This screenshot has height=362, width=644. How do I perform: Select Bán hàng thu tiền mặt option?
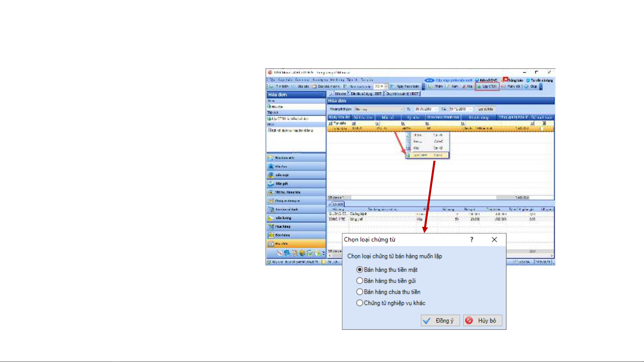[360, 270]
